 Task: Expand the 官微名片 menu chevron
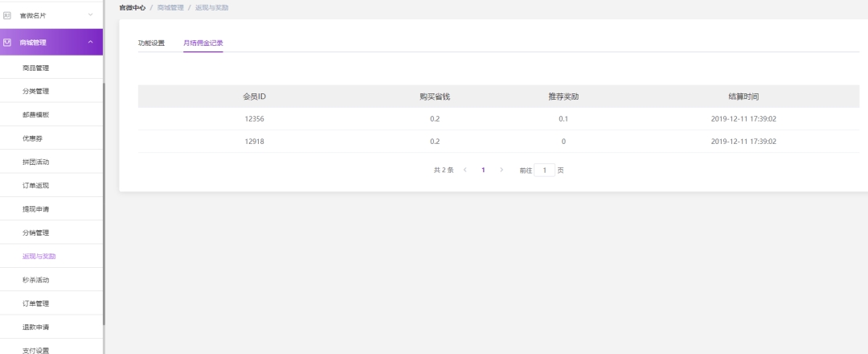click(x=90, y=14)
